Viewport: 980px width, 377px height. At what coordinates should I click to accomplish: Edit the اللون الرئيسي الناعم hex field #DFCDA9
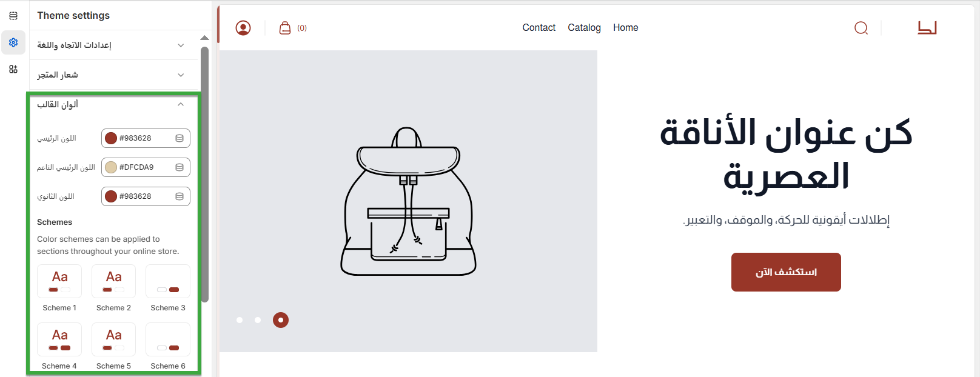pyautogui.click(x=146, y=167)
